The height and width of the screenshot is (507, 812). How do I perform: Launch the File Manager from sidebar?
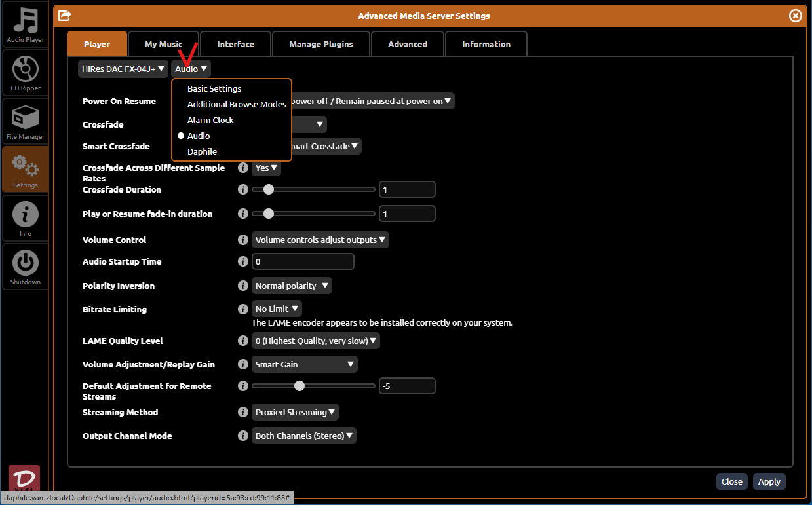(25, 121)
